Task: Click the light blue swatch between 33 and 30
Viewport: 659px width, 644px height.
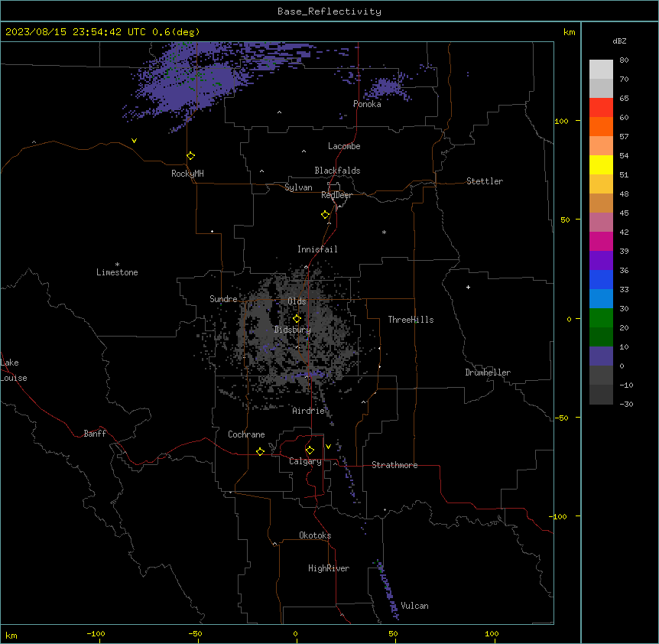Action: tap(601, 298)
